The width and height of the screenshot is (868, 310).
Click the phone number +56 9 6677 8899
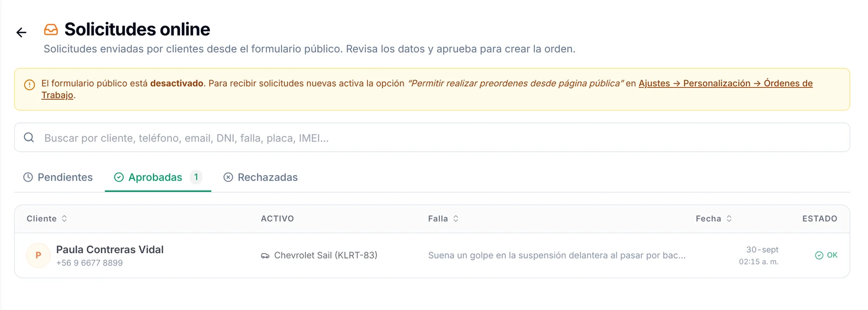pyautogui.click(x=90, y=263)
